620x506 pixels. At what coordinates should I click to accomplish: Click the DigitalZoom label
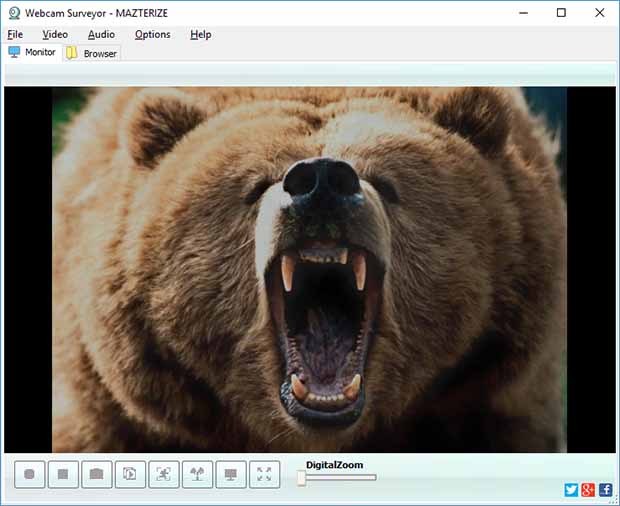[335, 465]
